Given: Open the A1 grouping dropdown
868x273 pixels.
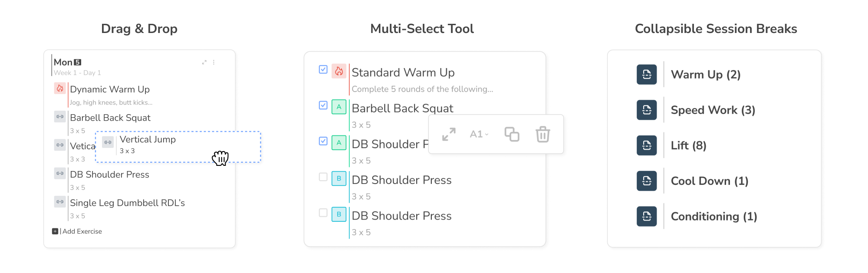Looking at the screenshot, I should (x=479, y=135).
